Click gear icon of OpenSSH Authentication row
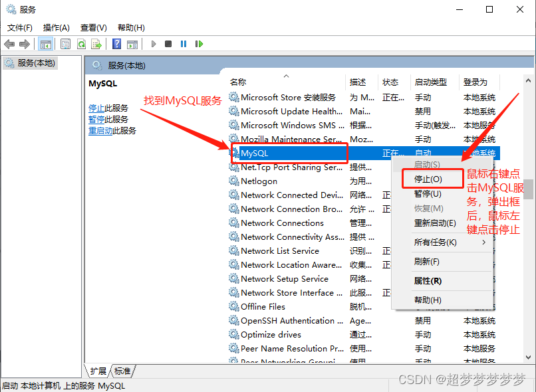This screenshot has height=392, width=536. tap(234, 321)
